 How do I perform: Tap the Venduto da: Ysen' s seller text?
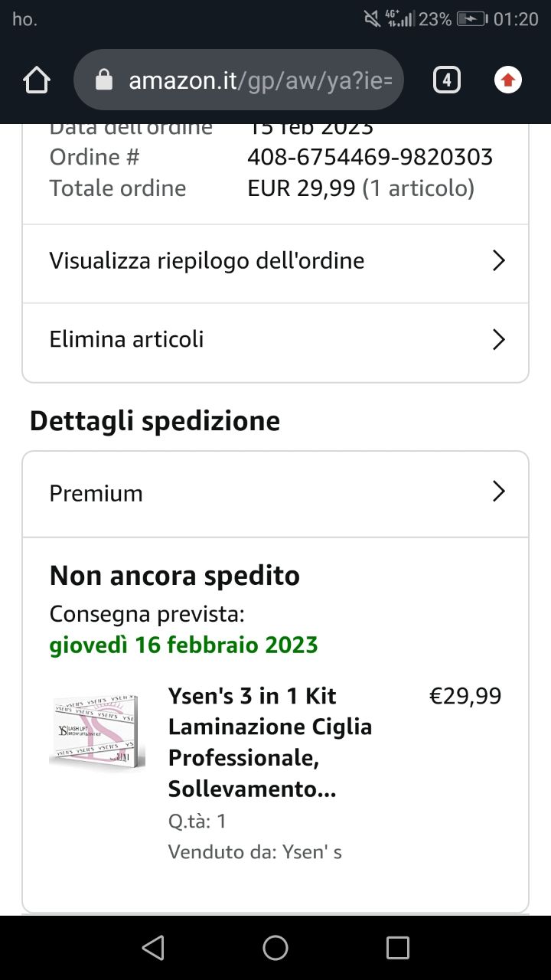pos(255,851)
